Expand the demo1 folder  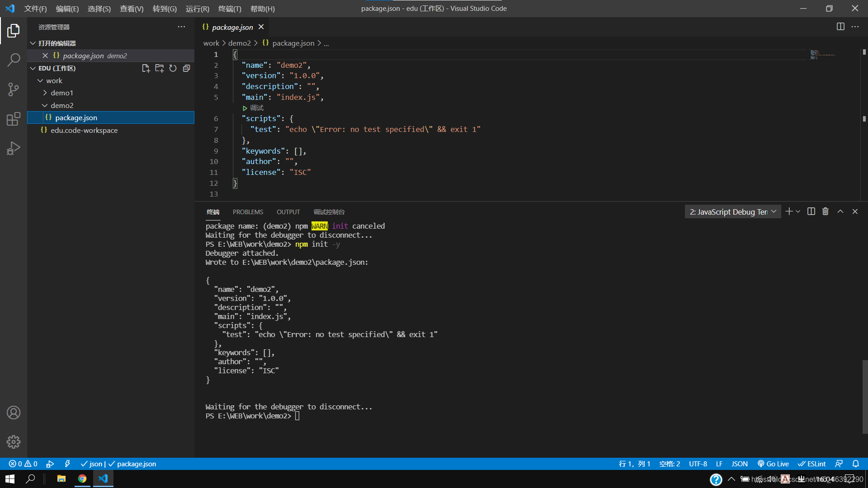[45, 93]
